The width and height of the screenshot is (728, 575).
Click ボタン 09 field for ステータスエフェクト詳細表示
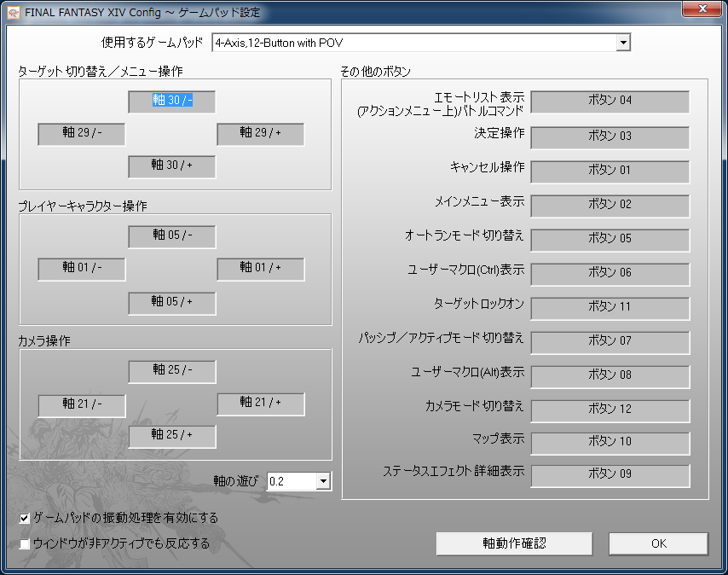point(610,475)
